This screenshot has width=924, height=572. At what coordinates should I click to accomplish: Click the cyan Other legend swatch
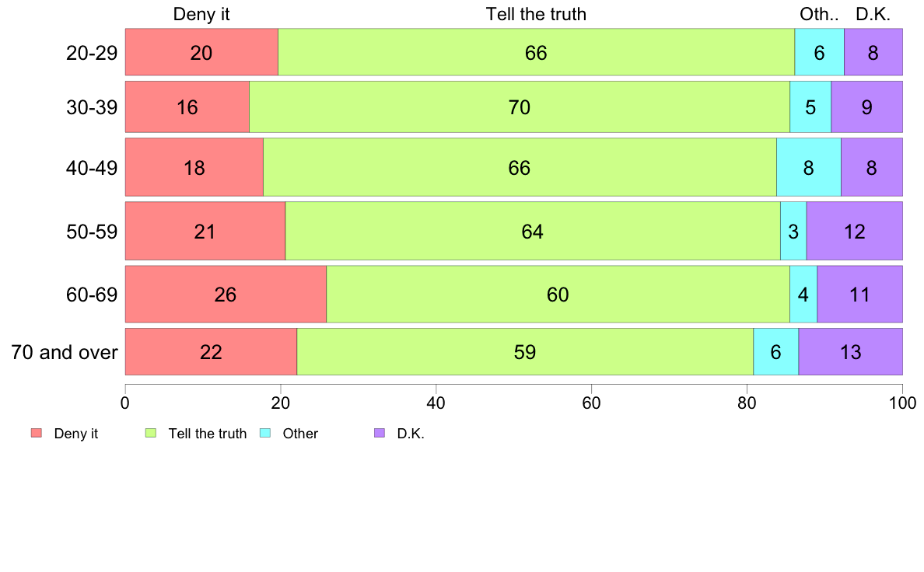[265, 433]
